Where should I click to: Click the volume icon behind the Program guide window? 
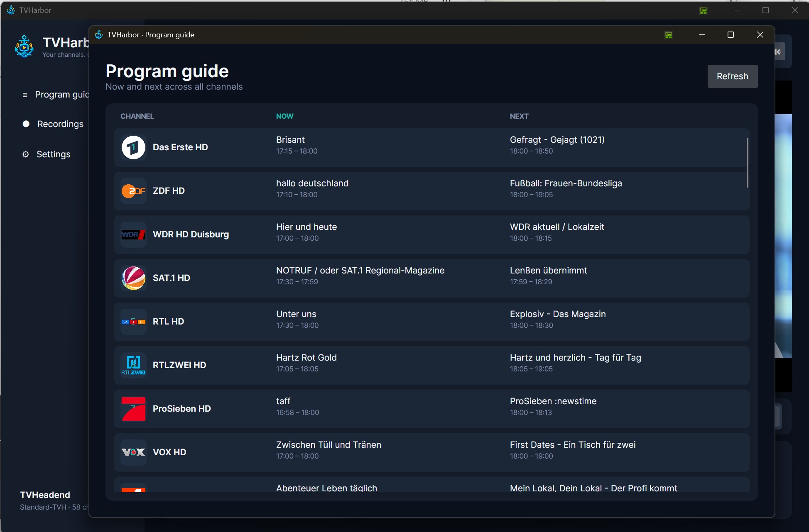pos(778,52)
